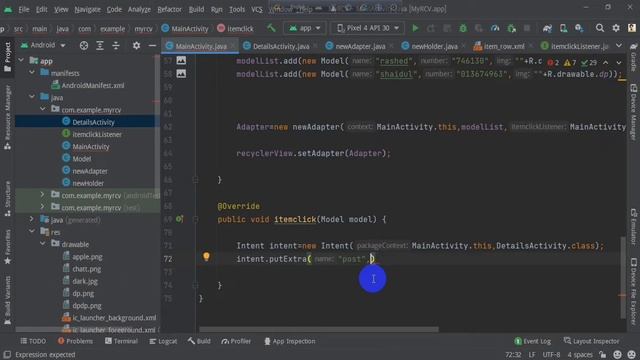Screen dimensions: 640x360
Task: Open App Inspection tool window
Action: click(289, 341)
